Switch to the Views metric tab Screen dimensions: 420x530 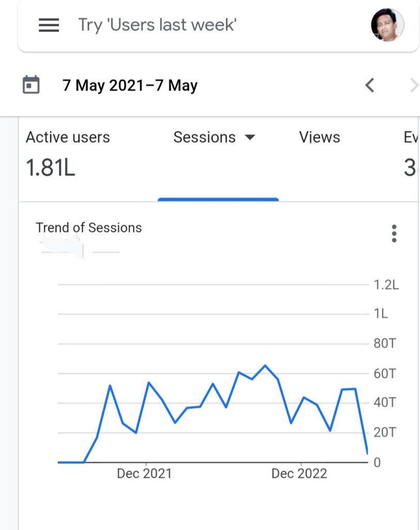320,138
